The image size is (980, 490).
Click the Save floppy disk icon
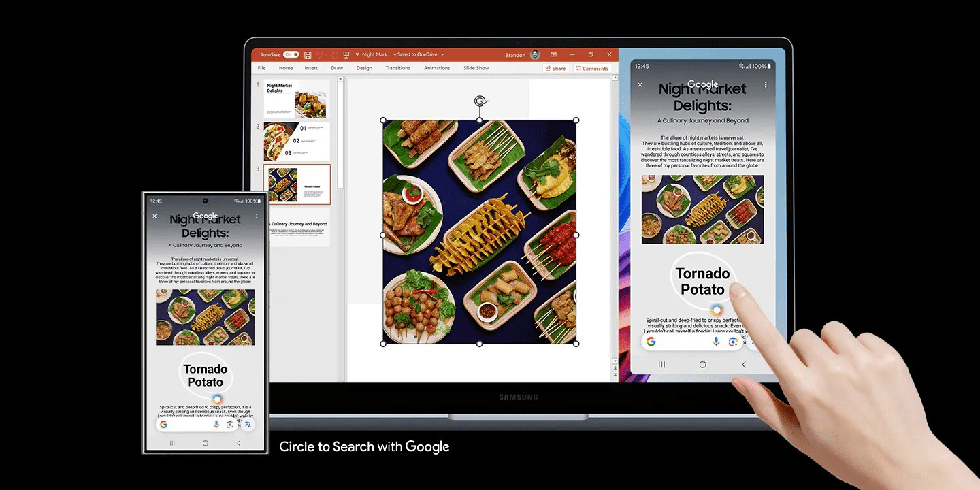point(308,55)
